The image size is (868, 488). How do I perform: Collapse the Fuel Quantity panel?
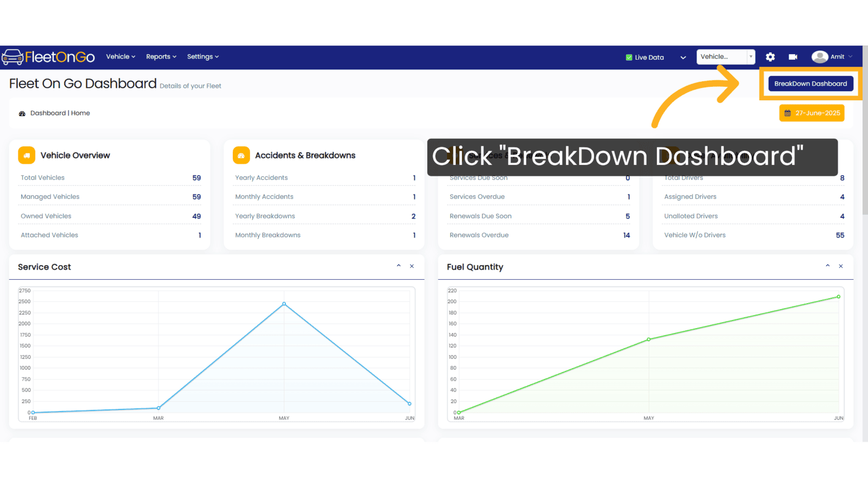(x=828, y=266)
